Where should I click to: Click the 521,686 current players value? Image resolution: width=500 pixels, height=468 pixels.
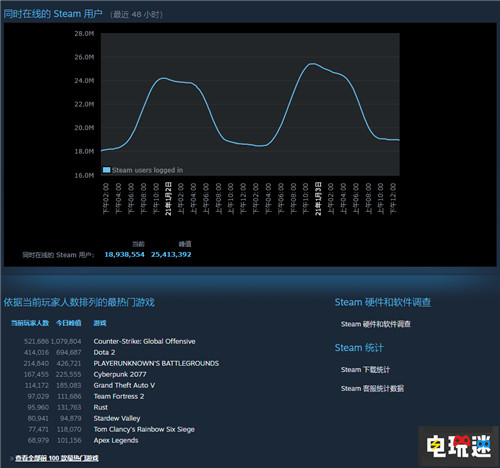tap(36, 341)
